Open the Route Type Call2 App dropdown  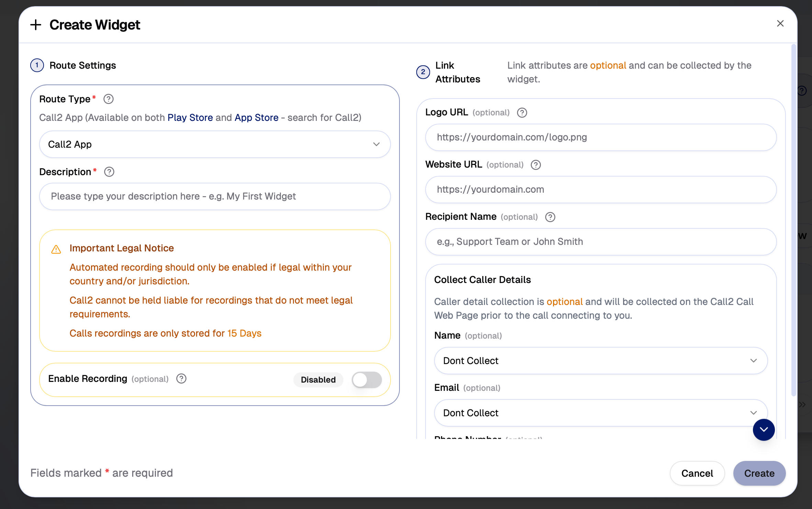tap(215, 144)
